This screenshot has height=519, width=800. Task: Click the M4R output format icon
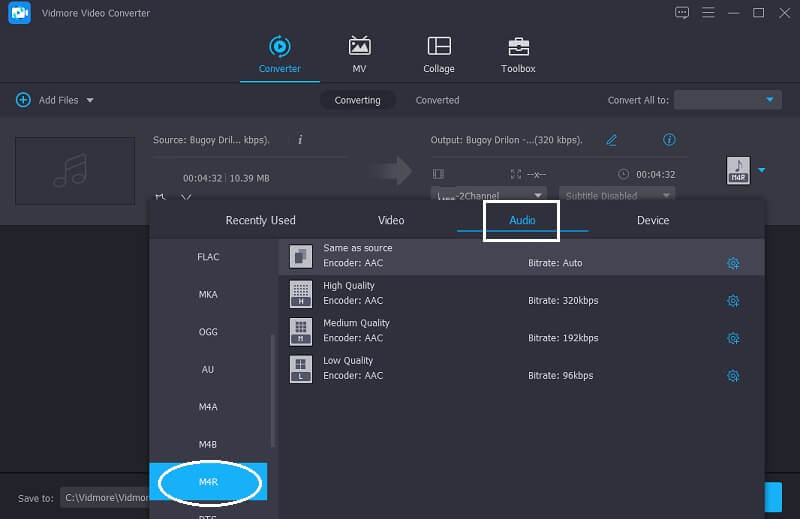click(x=737, y=171)
